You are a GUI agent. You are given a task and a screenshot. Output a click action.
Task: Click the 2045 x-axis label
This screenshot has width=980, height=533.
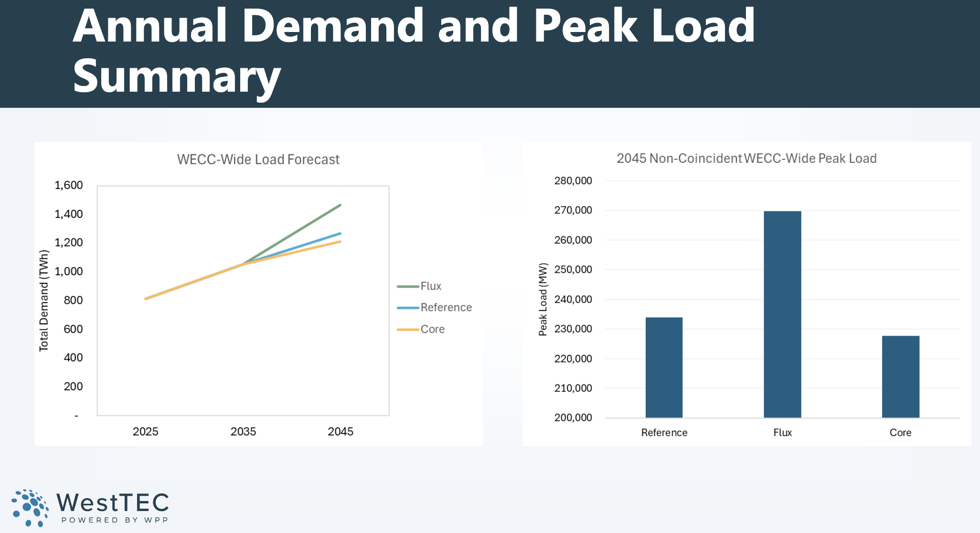pos(341,432)
